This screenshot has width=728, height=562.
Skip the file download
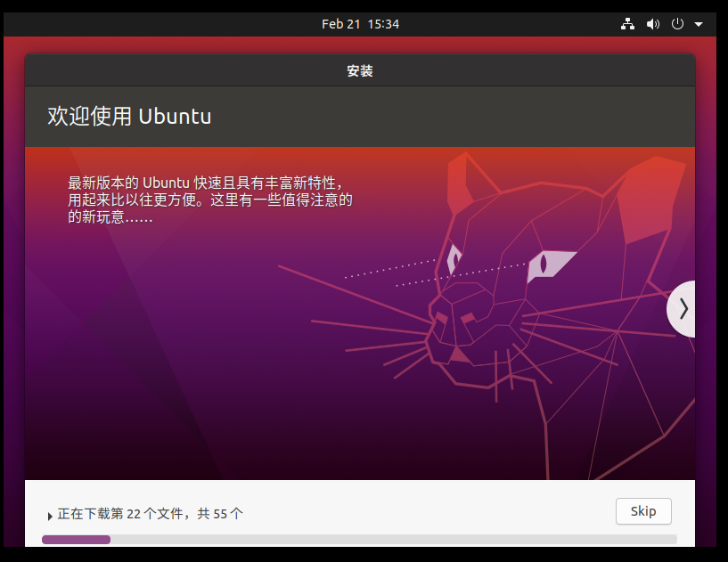coord(643,511)
